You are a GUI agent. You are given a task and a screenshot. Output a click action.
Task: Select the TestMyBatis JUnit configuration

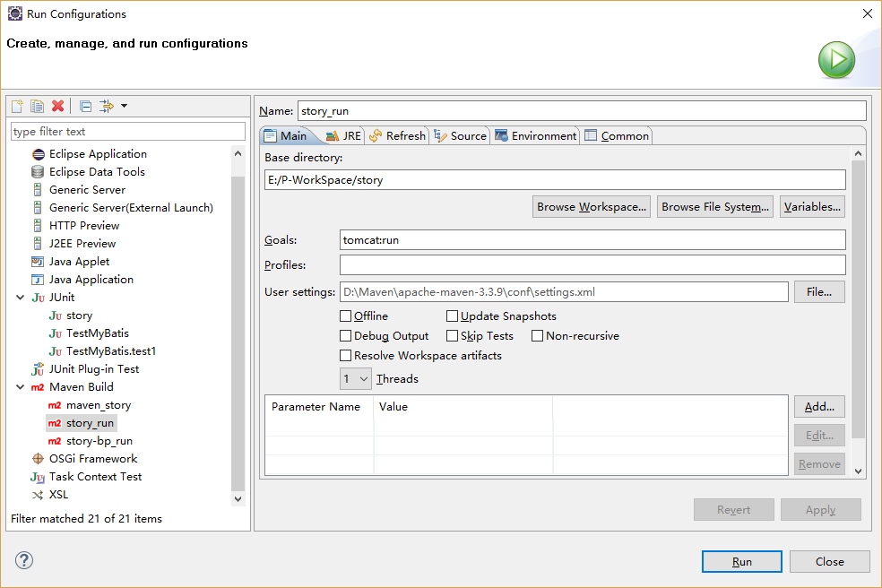pyautogui.click(x=98, y=333)
